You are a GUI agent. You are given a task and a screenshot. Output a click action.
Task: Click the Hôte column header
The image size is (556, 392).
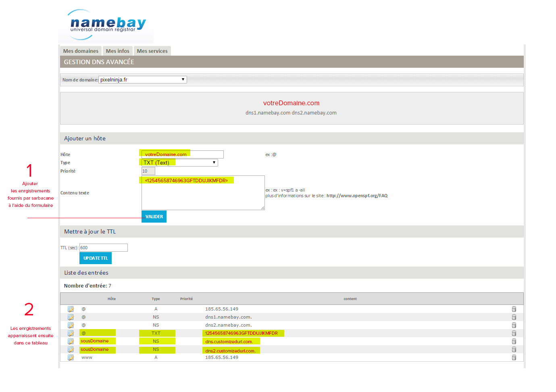point(112,299)
